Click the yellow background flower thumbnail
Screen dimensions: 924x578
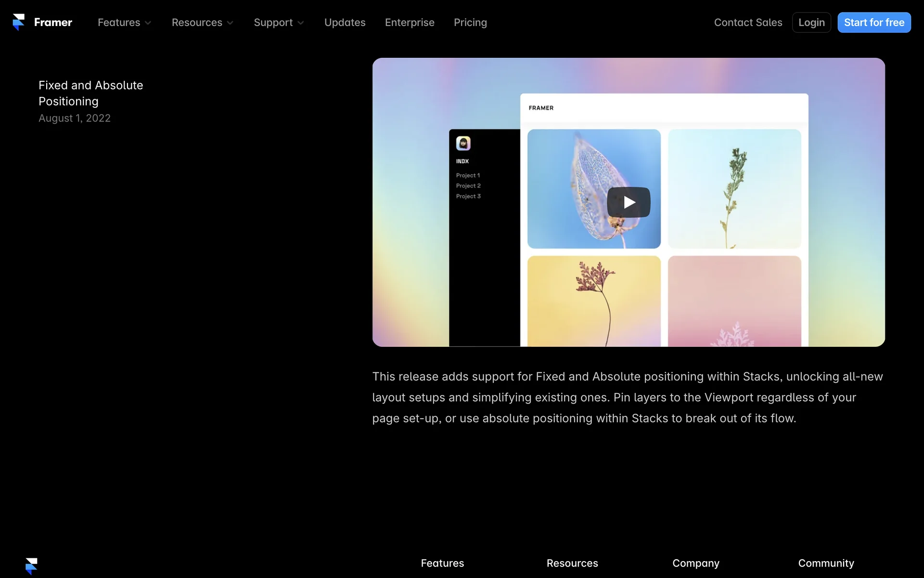pos(594,301)
